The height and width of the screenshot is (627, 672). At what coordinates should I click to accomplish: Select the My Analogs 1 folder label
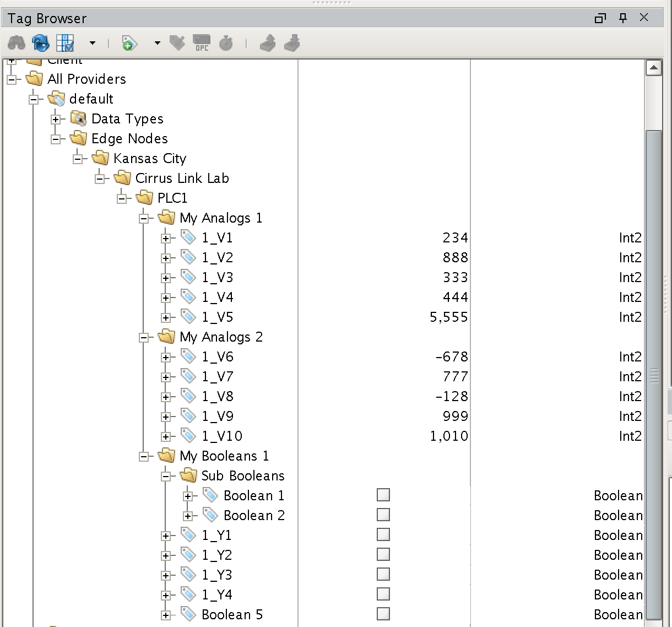pyautogui.click(x=221, y=218)
